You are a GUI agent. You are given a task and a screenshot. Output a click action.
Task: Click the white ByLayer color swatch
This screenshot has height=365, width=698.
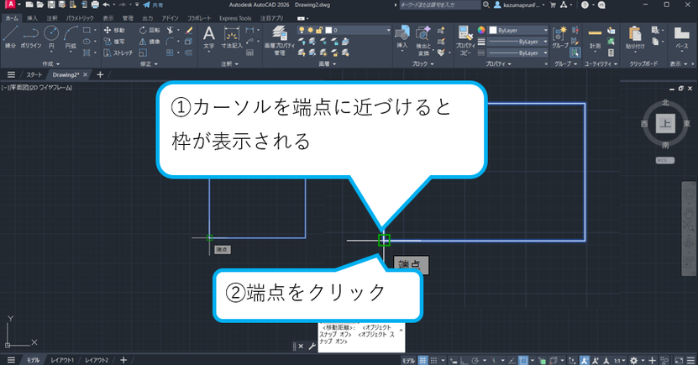(x=493, y=30)
